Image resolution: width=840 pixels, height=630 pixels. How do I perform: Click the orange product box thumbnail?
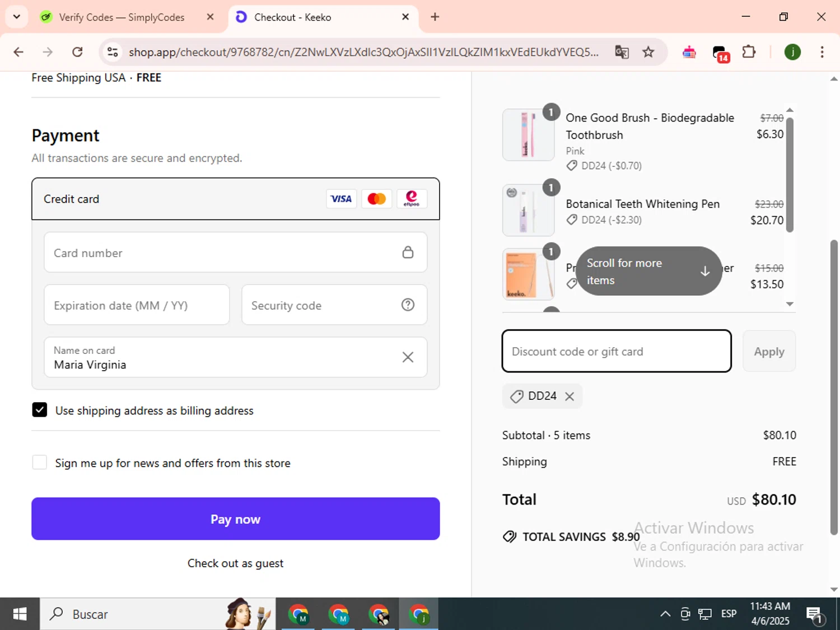point(529,274)
